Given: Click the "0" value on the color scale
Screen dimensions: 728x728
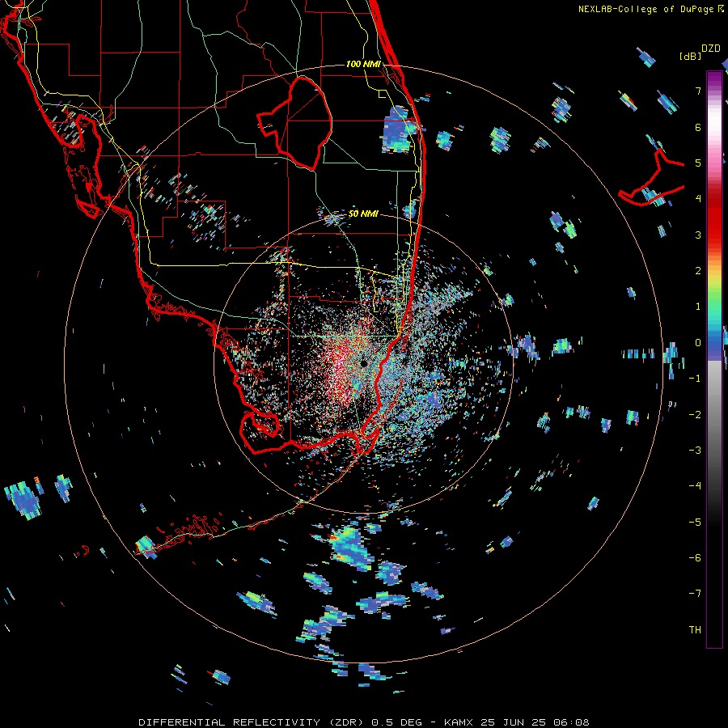Looking at the screenshot, I should 698,343.
